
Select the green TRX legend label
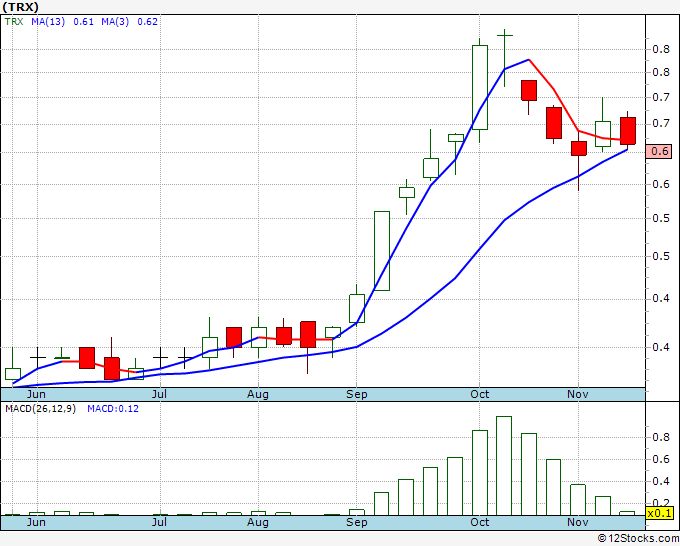pos(14,22)
